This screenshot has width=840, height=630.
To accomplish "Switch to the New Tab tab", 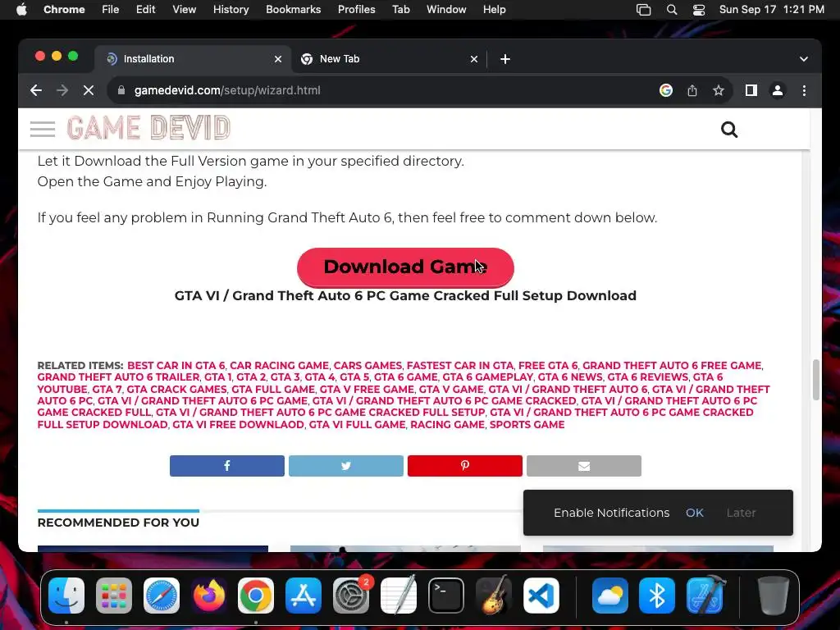I will 390,59.
